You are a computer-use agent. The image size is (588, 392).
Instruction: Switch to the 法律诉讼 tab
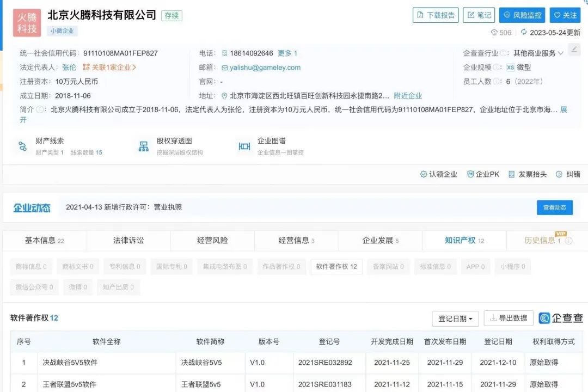128,240
